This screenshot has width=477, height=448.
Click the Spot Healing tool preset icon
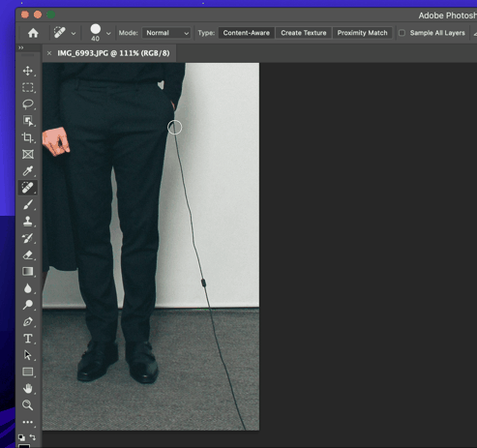[x=60, y=33]
